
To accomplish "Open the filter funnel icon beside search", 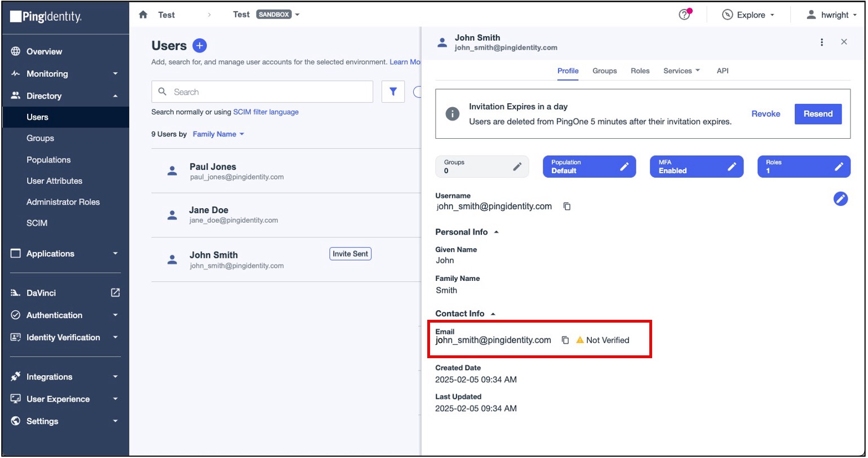I will pos(393,91).
